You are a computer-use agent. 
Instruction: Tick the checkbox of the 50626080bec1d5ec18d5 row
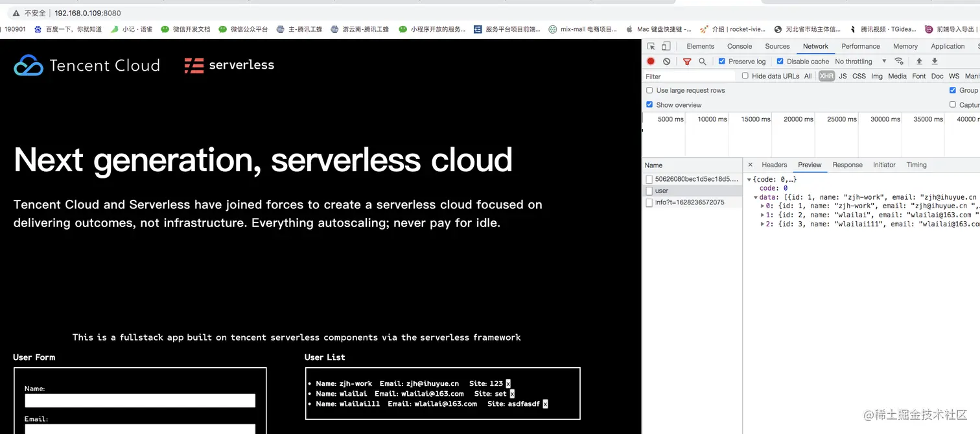coord(649,178)
